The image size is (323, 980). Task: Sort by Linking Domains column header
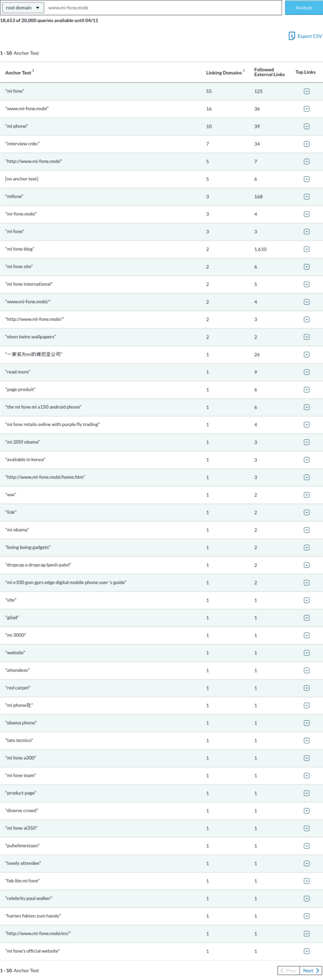[223, 73]
